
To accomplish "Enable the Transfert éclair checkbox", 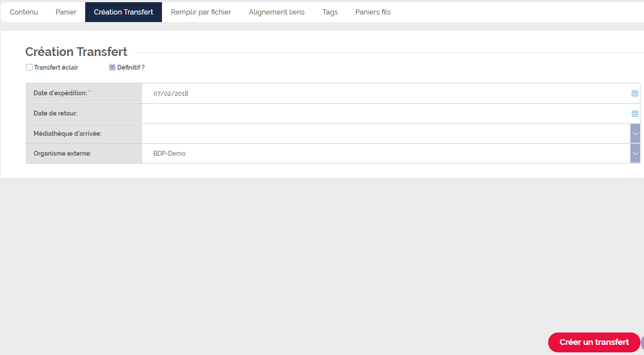I will click(x=29, y=67).
